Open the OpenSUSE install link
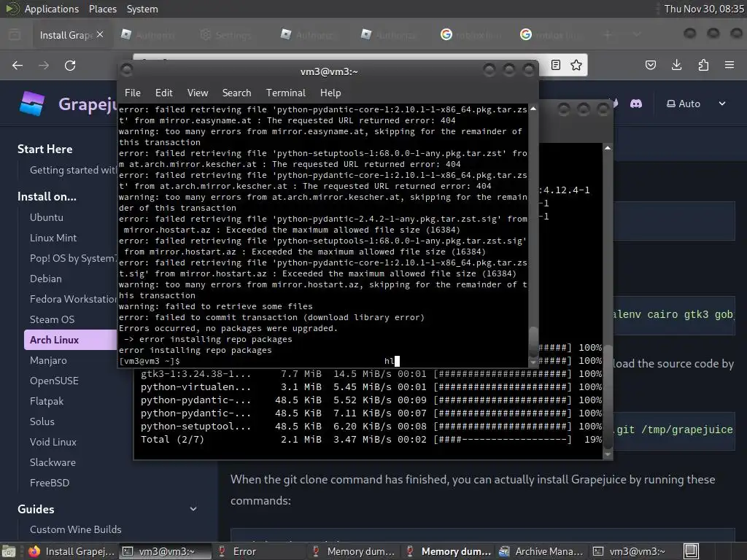The image size is (747, 560). pos(54,381)
